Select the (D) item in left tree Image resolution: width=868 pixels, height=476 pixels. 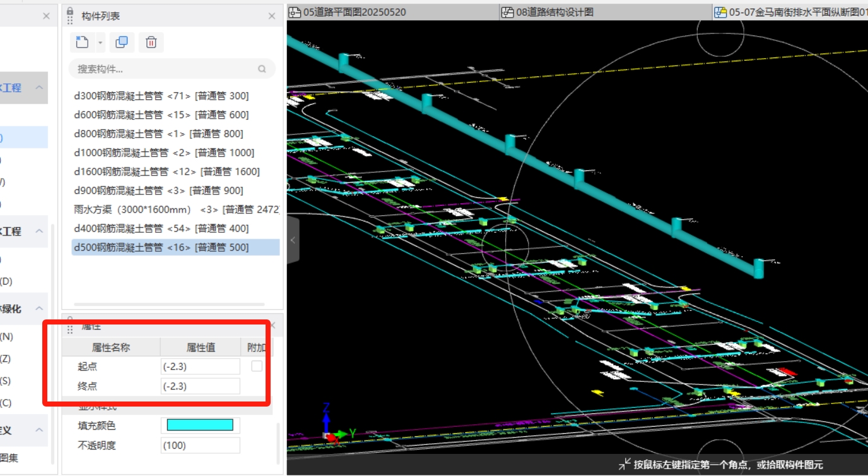point(6,281)
